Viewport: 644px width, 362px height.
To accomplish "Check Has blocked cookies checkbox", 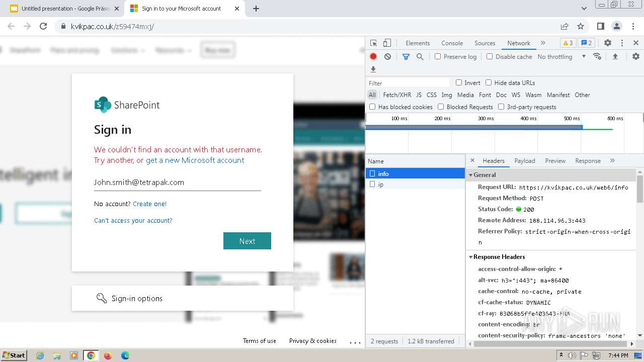I will click(372, 107).
